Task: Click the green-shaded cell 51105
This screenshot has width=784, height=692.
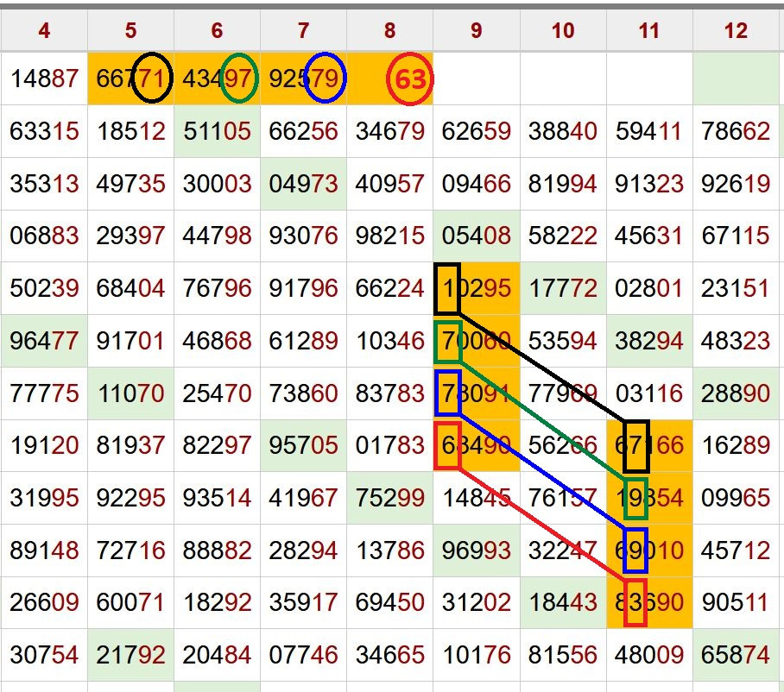Action: point(217,131)
